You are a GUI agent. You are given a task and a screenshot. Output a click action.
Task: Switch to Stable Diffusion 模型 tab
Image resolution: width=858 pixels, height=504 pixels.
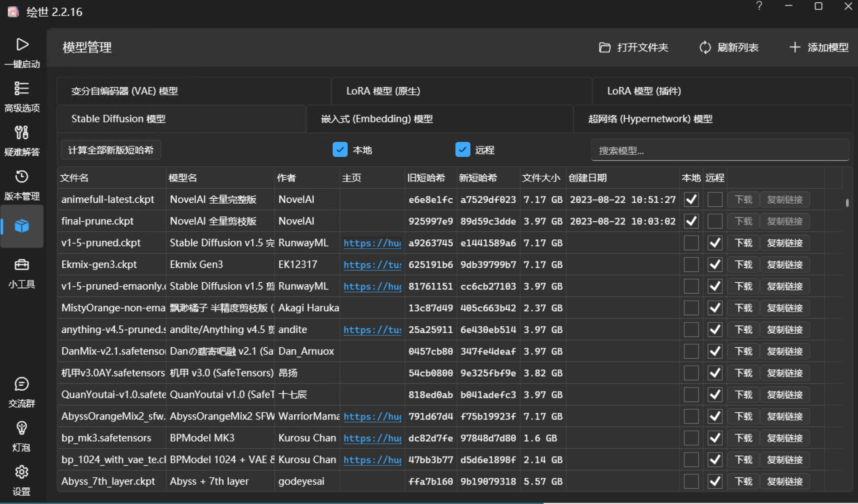182,119
